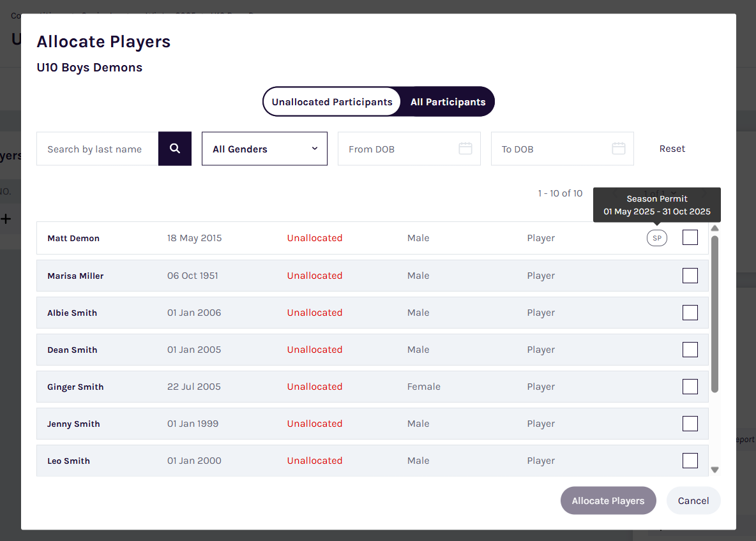Click the name Dean Smith
Image resolution: width=756 pixels, height=541 pixels.
click(72, 350)
